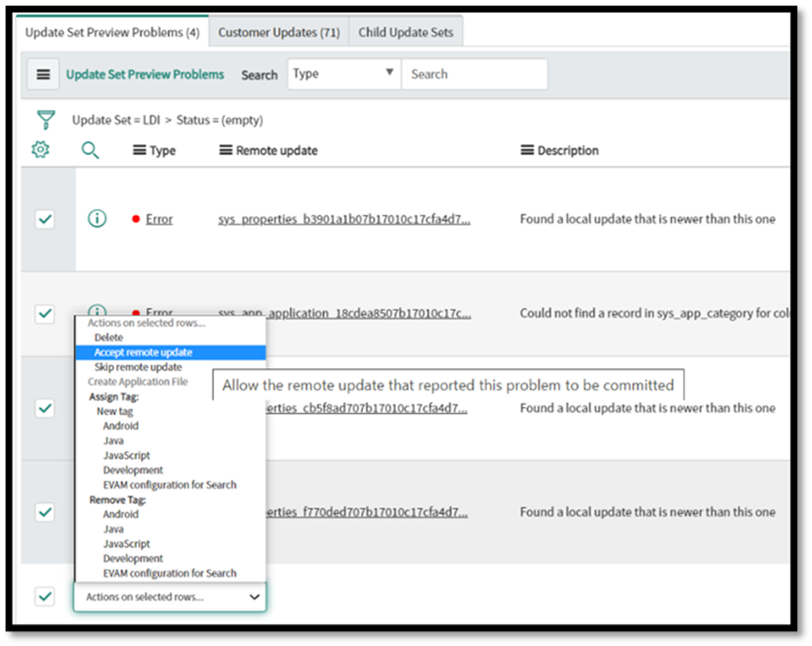Click the Error link in first row
Viewport: 812px width, 646px height.
click(159, 220)
